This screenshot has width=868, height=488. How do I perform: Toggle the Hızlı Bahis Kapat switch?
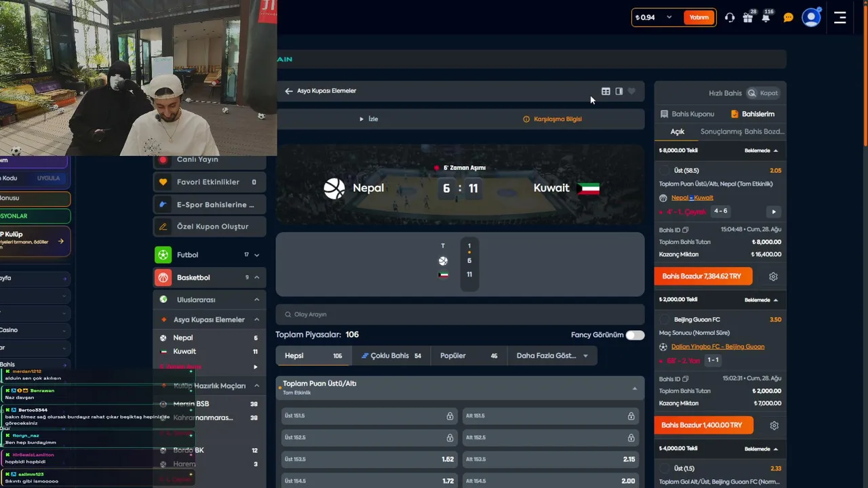point(762,93)
